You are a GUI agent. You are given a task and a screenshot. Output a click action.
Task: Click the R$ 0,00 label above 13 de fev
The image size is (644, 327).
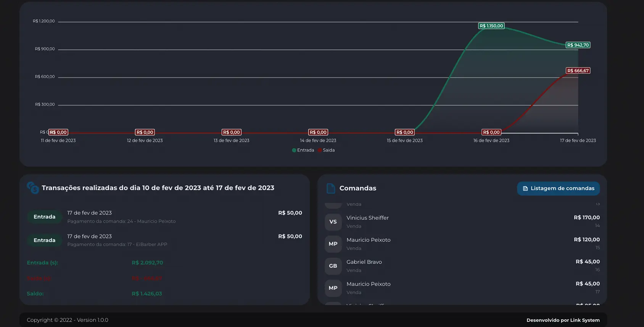pos(232,132)
